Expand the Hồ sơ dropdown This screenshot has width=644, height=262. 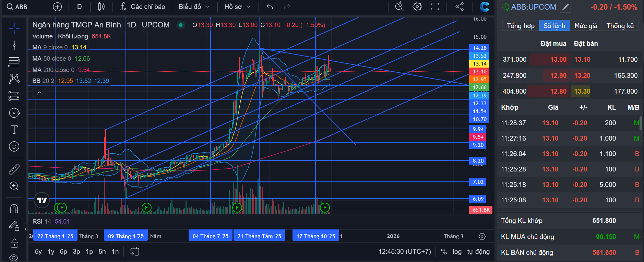coord(238,7)
